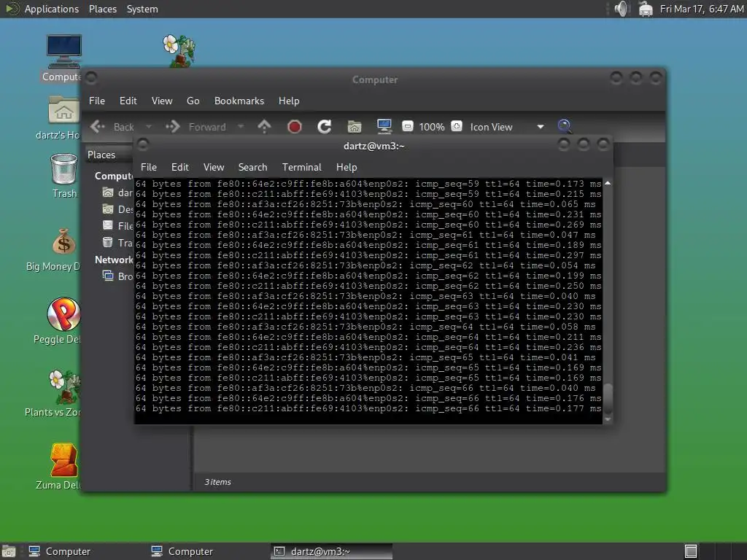
Task: Click terminal scrollbar down arrow
Action: 608,419
